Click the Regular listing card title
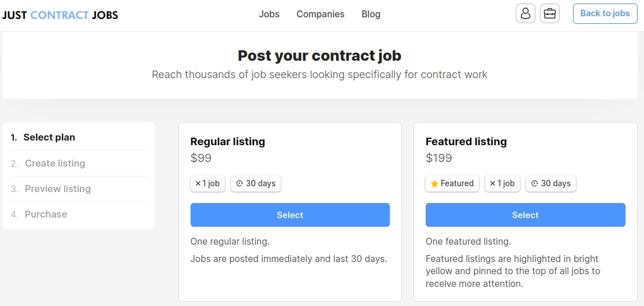The image size is (644, 306). point(228,142)
